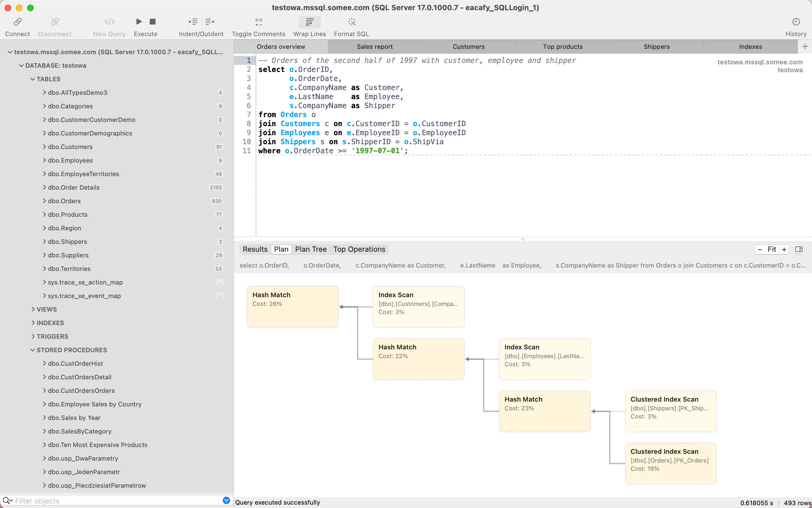Click the Disconnect toolbar icon
Screen dimensions: 812x508
[55, 22]
